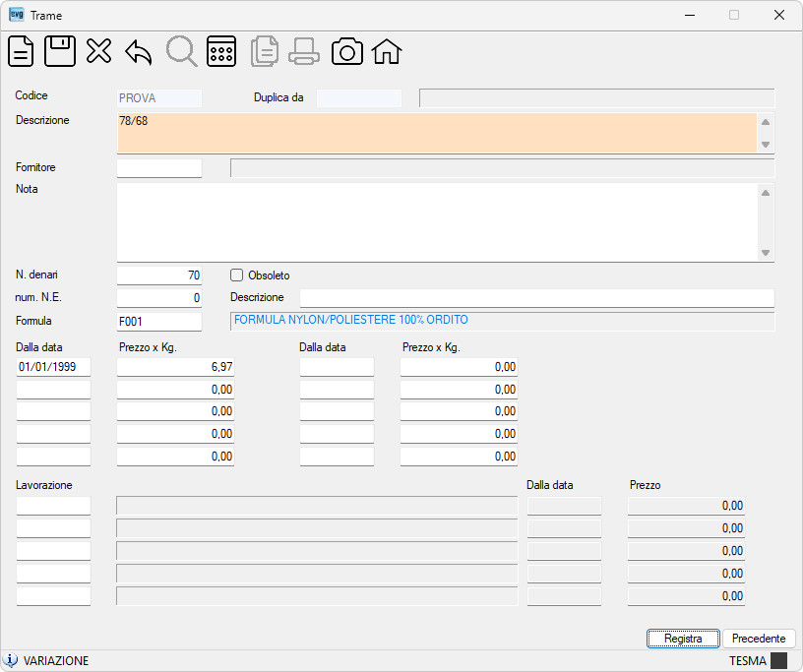Click the new document icon in toolbar

(x=21, y=51)
